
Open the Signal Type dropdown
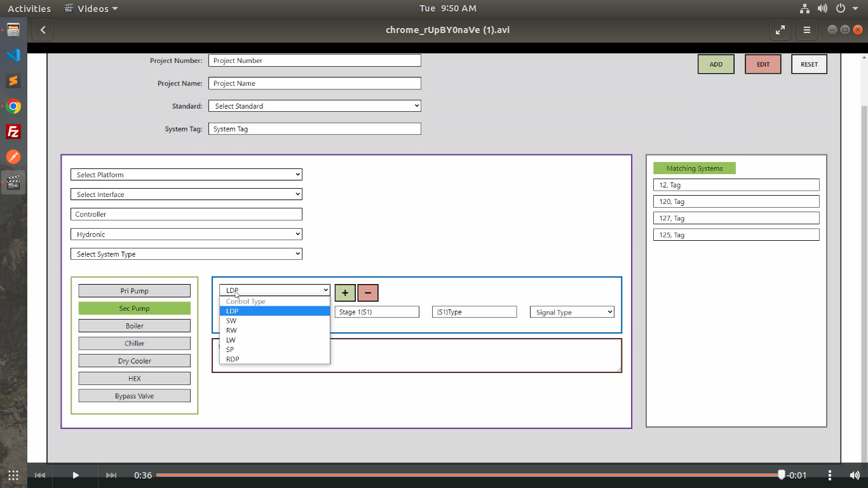pyautogui.click(x=572, y=312)
